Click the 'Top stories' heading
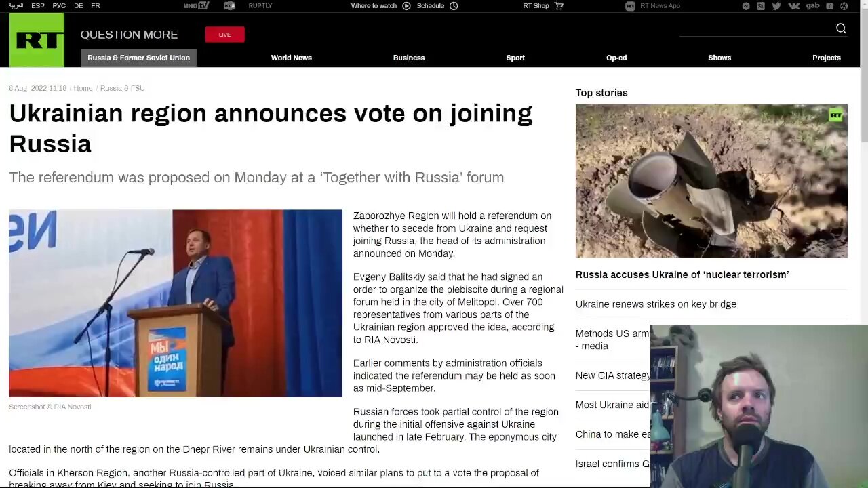Viewport: 868px width, 488px height. (x=601, y=93)
